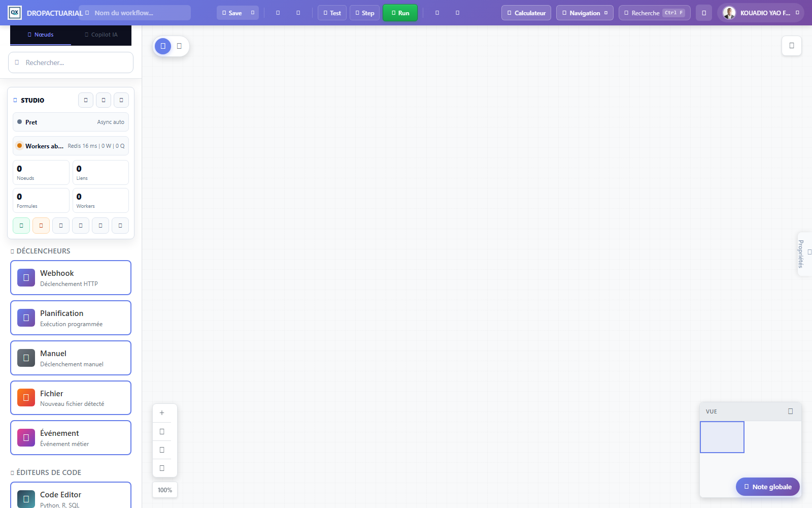This screenshot has width=812, height=508.
Task: Switch to the white canvas mode button beside blue one
Action: [x=179, y=46]
